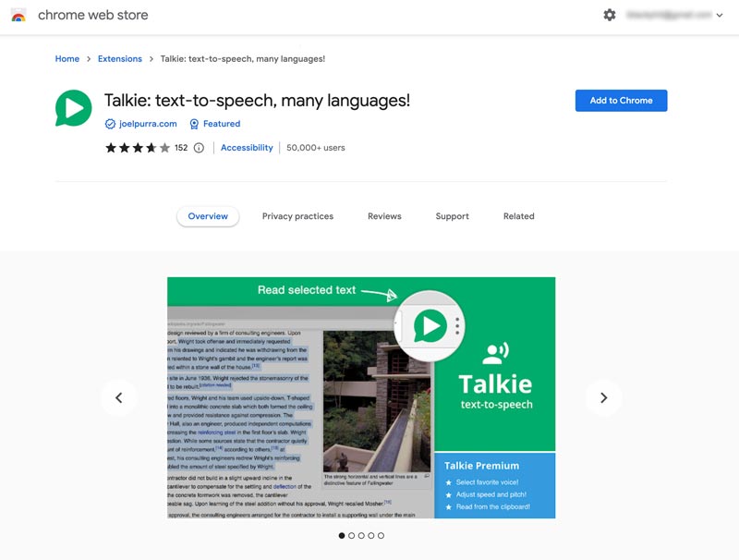Click the Talkie: text-to-speech, many languages! heading
The width and height of the screenshot is (739, 560).
pyautogui.click(x=257, y=101)
